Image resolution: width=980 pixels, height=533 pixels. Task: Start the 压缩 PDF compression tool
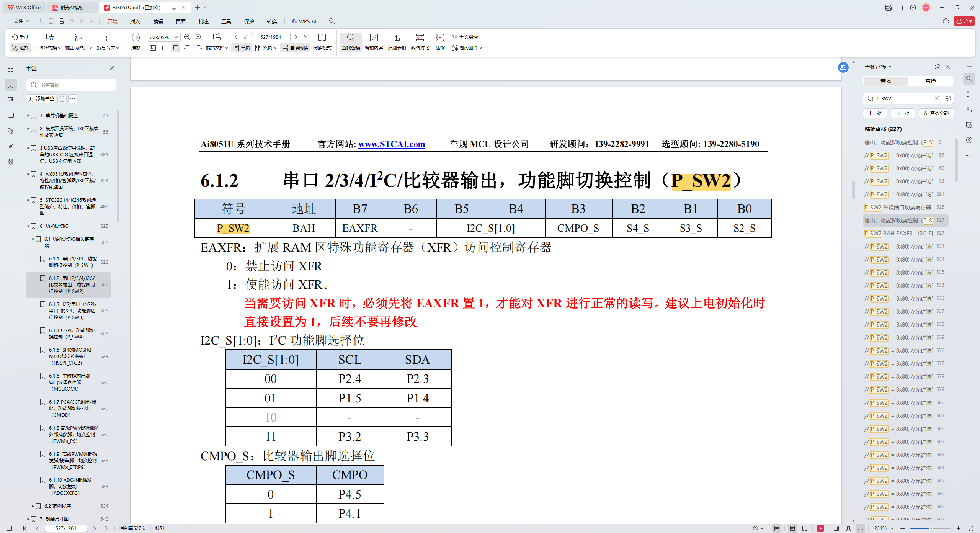coord(440,42)
